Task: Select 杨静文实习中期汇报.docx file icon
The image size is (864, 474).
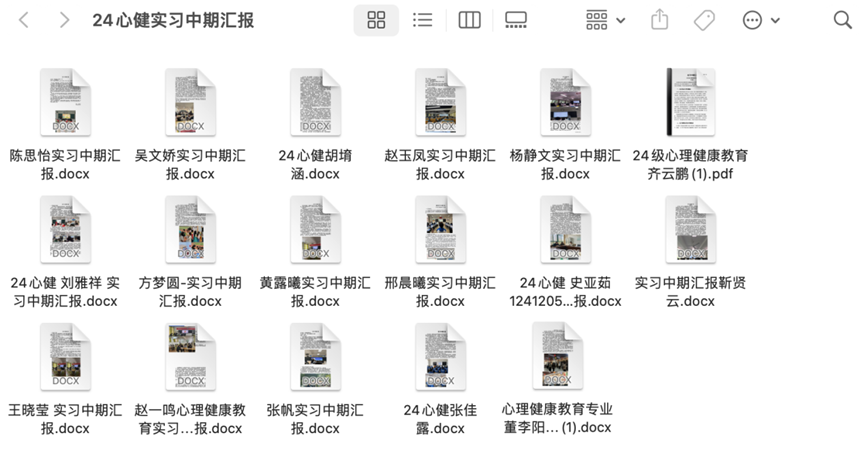Action: click(x=566, y=102)
